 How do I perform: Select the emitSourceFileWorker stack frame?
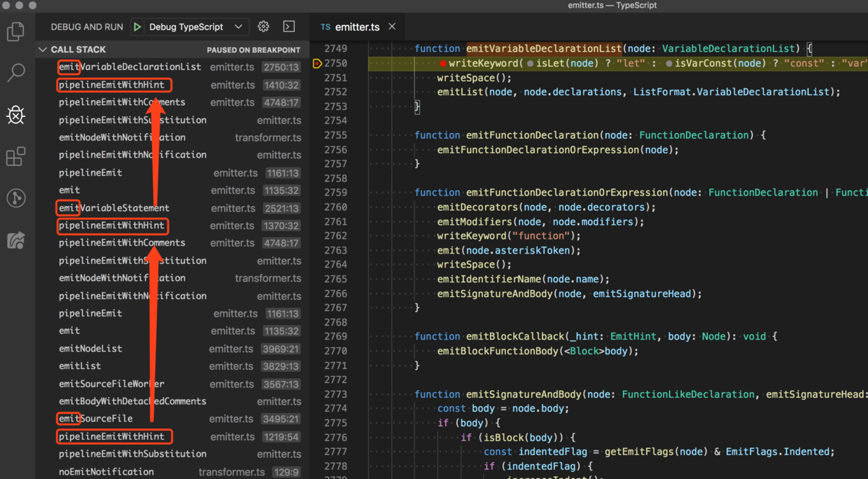[x=174, y=384]
